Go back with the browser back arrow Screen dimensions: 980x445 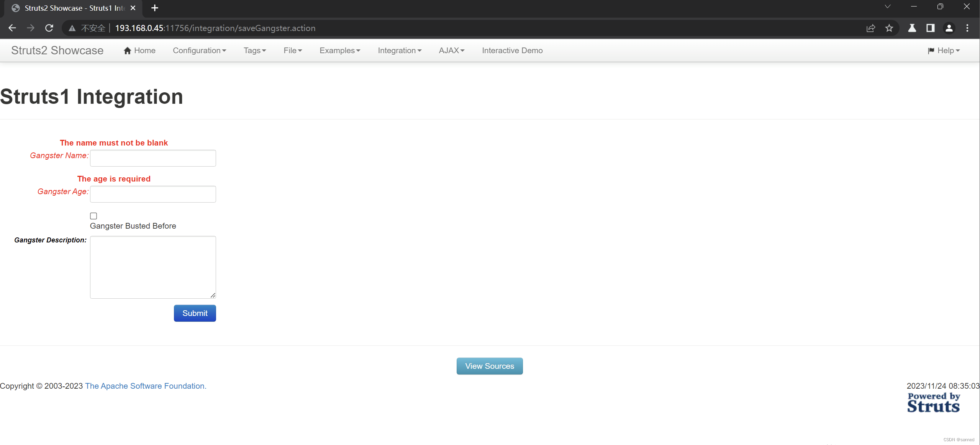[12, 28]
